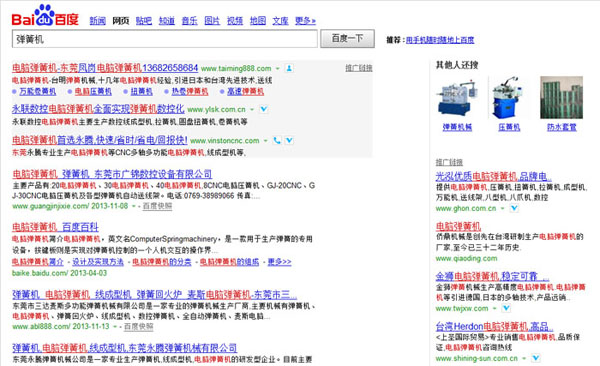The width and height of the screenshot is (600, 366).
Task: Open 百度快照 for the abl888.com result
Action: click(139, 327)
